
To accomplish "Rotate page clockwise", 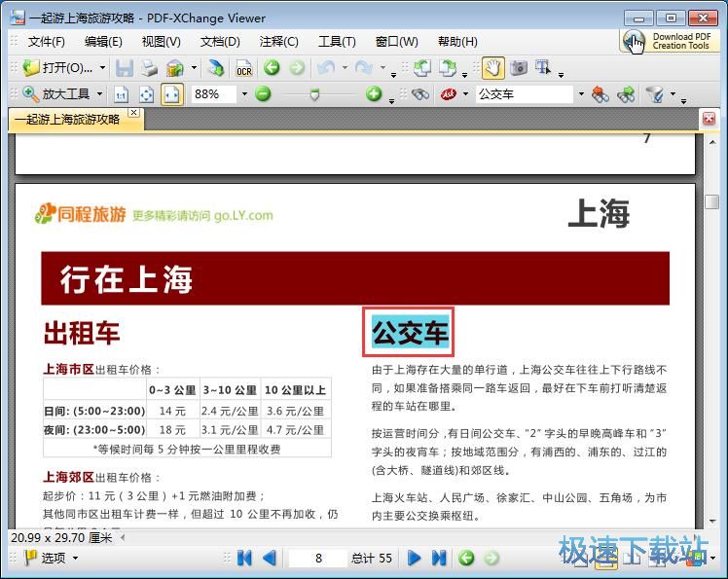I will click(x=448, y=68).
